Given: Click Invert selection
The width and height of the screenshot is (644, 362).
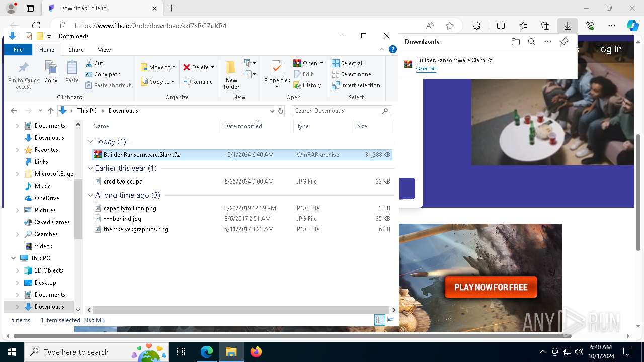Looking at the screenshot, I should tap(356, 85).
